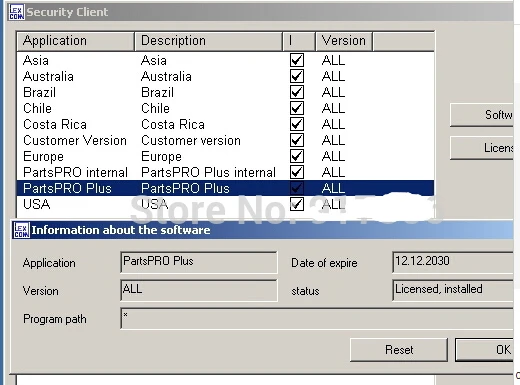
Task: Select the Costa Rica application row
Action: [225, 124]
